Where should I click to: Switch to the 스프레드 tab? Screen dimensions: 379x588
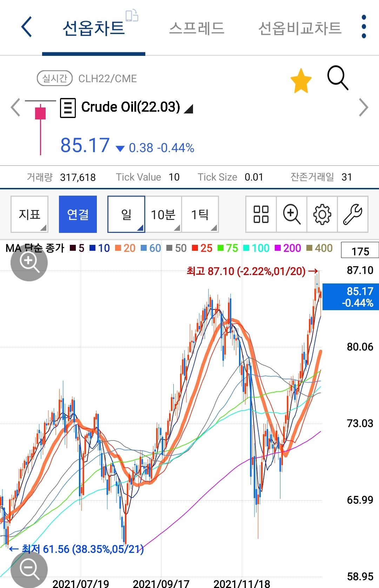[x=197, y=28]
